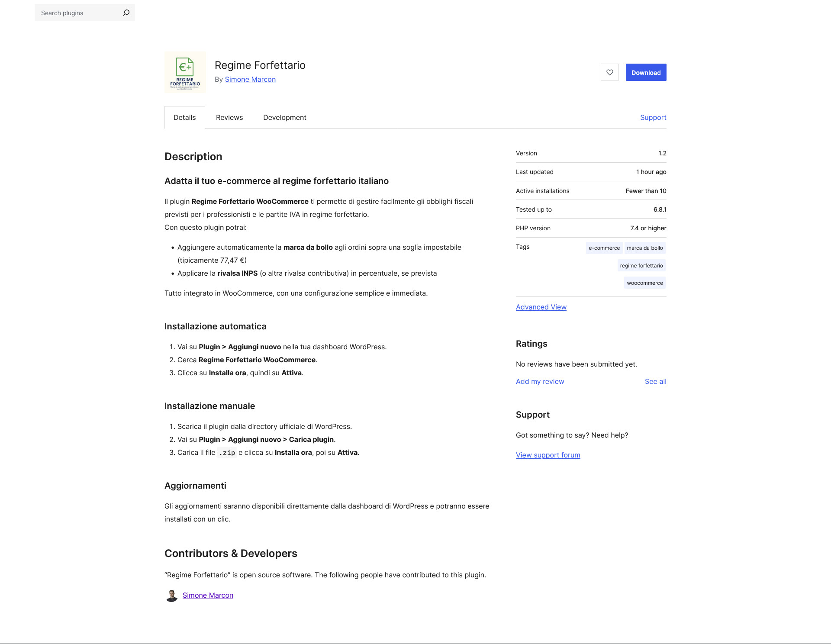Click the Ratings heading in sidebar
Screen dimensions: 831x644
[531, 344]
